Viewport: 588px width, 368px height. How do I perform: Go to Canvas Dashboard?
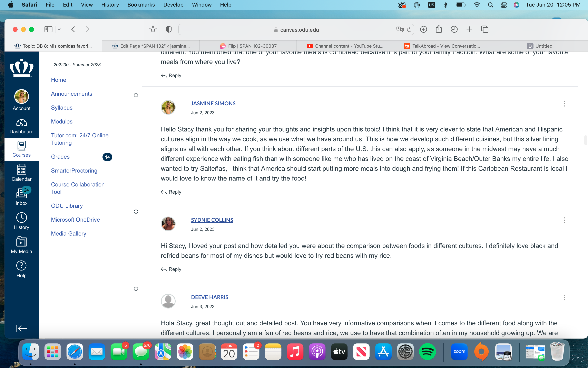21,126
